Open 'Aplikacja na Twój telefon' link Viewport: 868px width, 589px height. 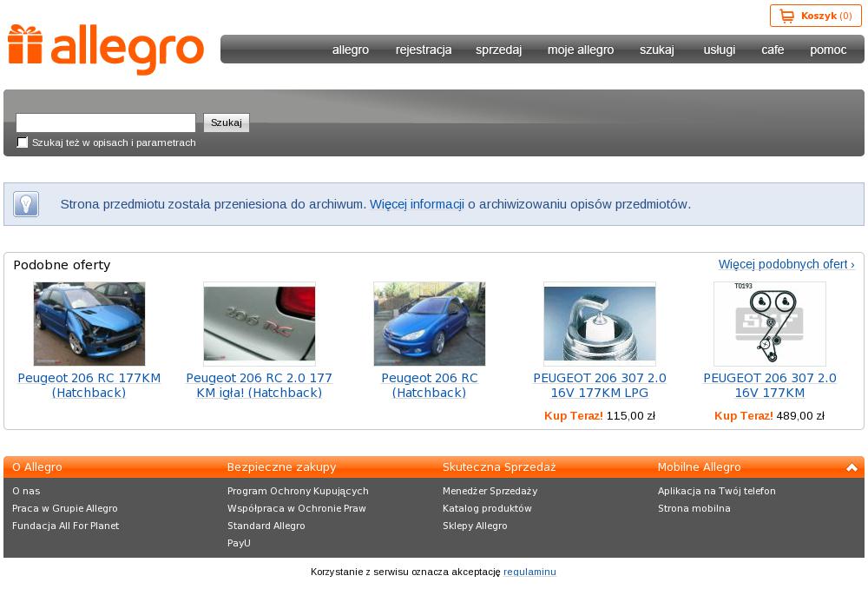pos(717,491)
